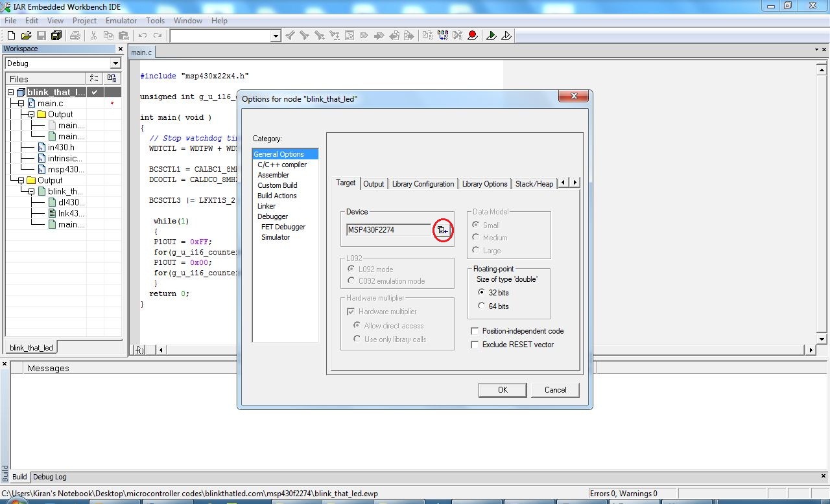Collapse the blink_th... output file node

(31, 192)
